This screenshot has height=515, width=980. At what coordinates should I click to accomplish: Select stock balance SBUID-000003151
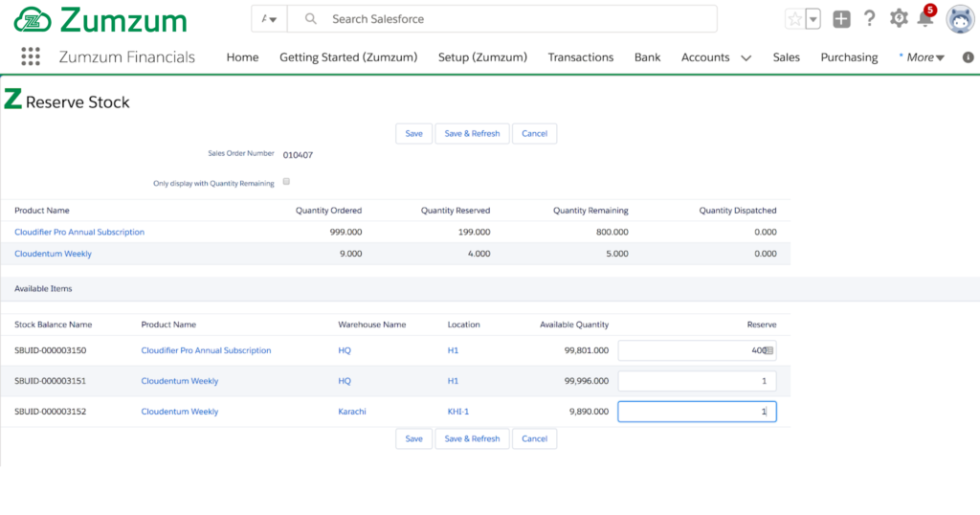[x=50, y=381]
